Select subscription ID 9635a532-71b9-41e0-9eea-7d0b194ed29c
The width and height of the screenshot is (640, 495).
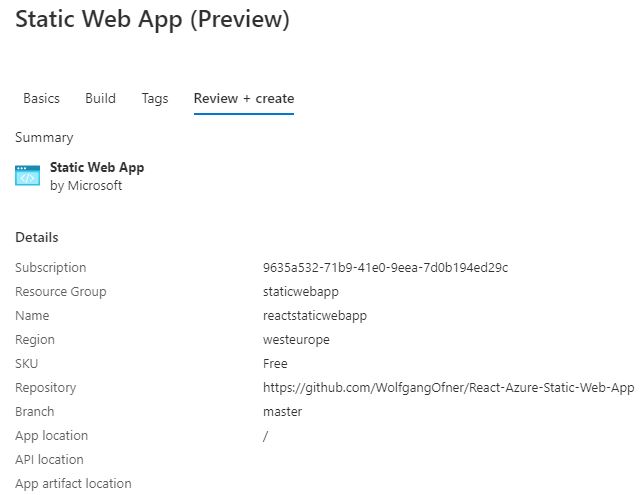[386, 268]
